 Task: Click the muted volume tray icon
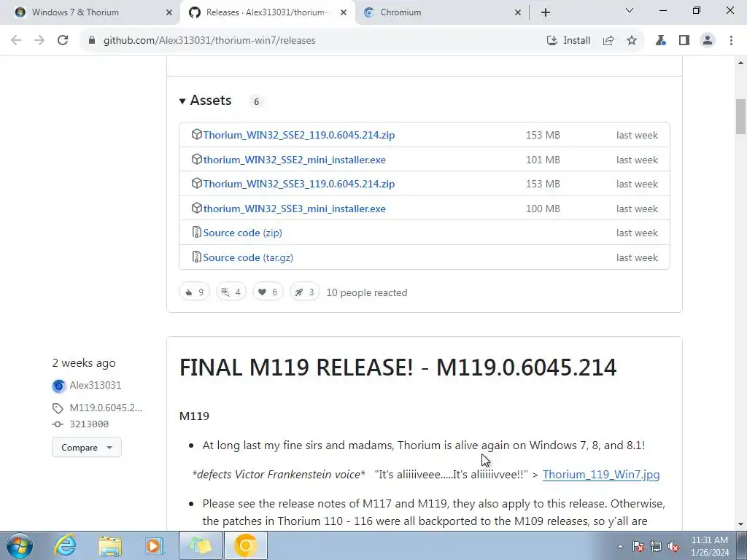(x=673, y=546)
